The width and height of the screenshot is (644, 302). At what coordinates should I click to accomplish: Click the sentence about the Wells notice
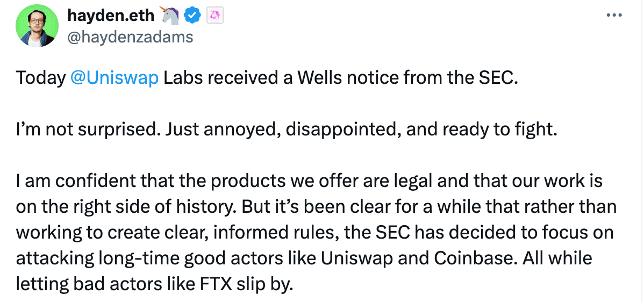click(267, 78)
